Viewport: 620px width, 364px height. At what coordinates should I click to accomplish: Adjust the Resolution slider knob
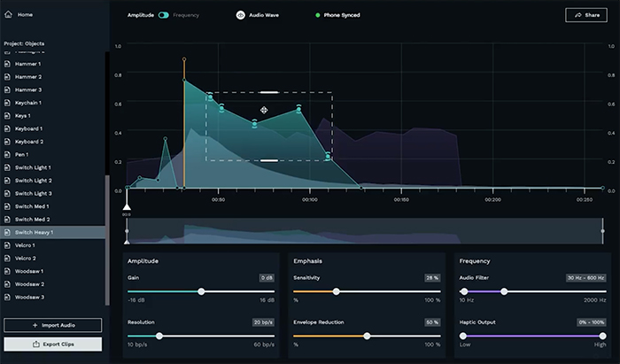pyautogui.click(x=159, y=336)
